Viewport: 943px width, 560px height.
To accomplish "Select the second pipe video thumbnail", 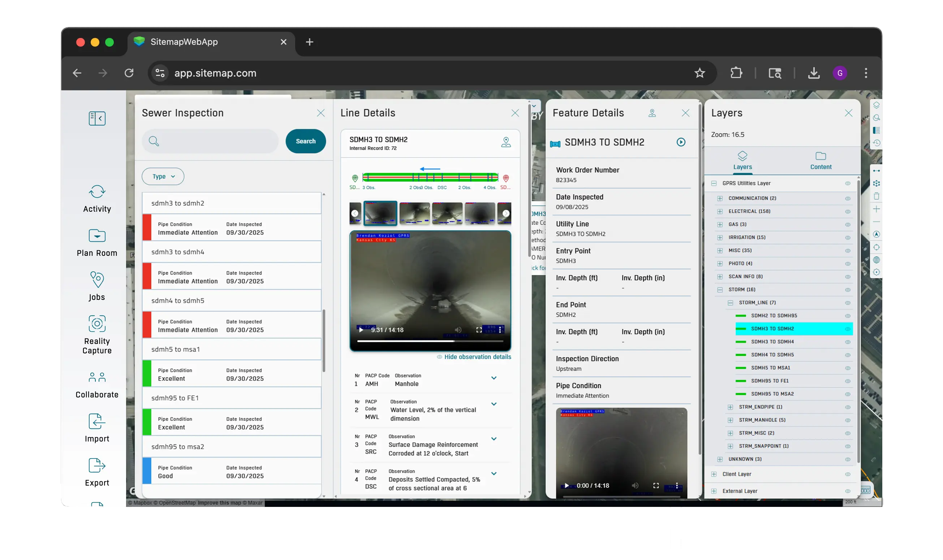I will pyautogui.click(x=414, y=213).
